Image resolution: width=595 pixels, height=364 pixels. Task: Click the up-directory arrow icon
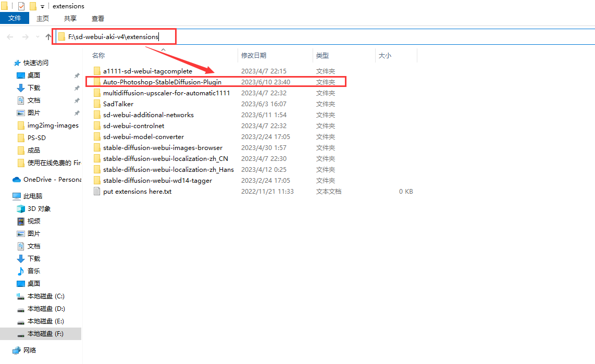coord(48,37)
